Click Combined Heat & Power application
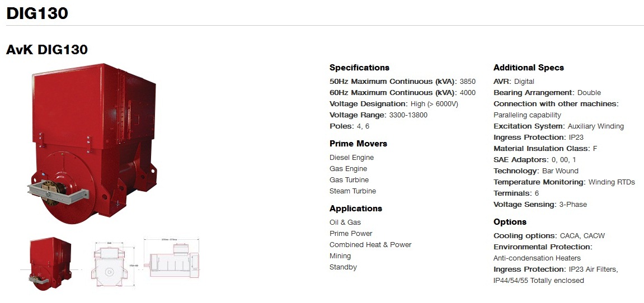644x303 pixels. tap(370, 245)
